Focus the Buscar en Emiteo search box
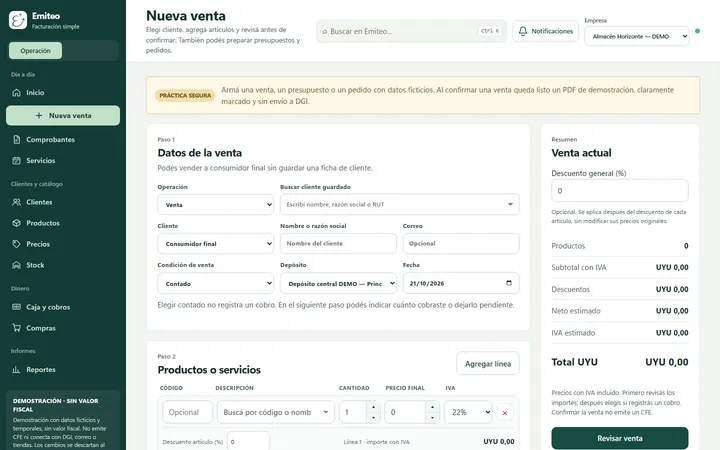 (411, 31)
